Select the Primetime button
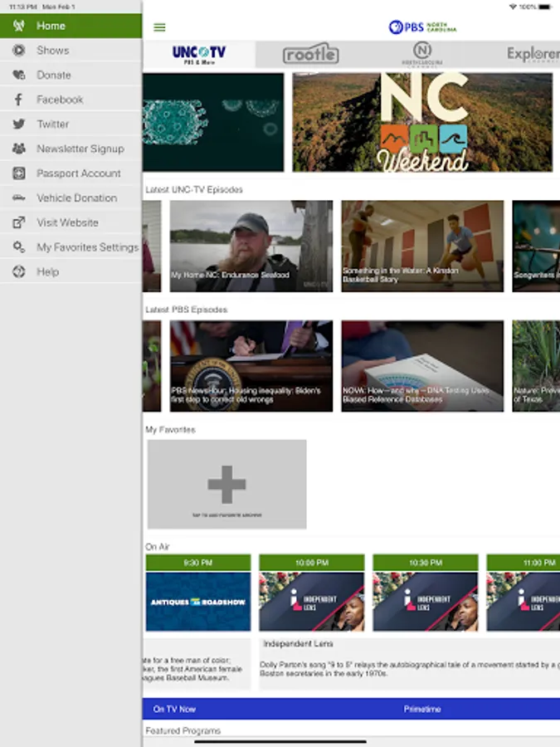This screenshot has width=560, height=747. pyautogui.click(x=422, y=709)
